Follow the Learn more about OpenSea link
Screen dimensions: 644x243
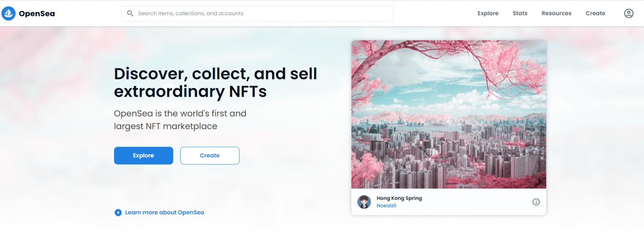[x=164, y=212]
